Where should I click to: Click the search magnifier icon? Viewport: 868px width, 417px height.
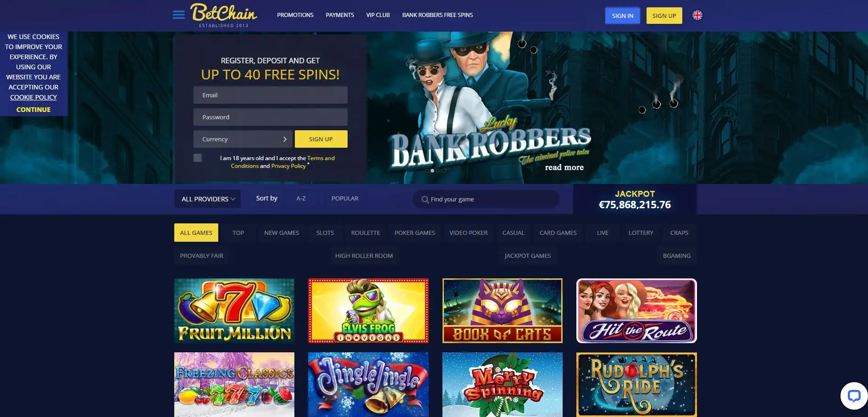[425, 200]
